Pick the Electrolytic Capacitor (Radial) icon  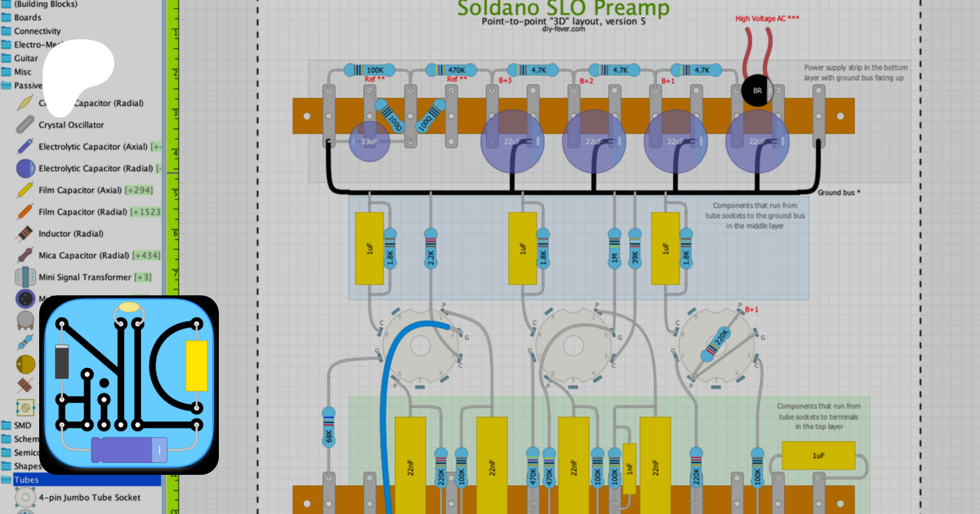(x=25, y=169)
